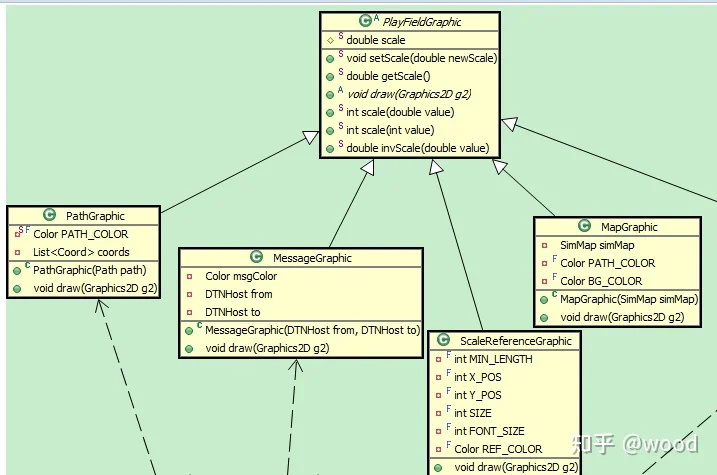Select the MessageGraphic class name
Image resolution: width=717 pixels, height=475 pixels.
click(312, 258)
